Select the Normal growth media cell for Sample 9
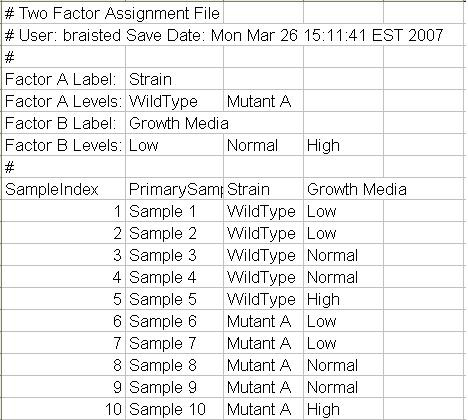 point(343,387)
